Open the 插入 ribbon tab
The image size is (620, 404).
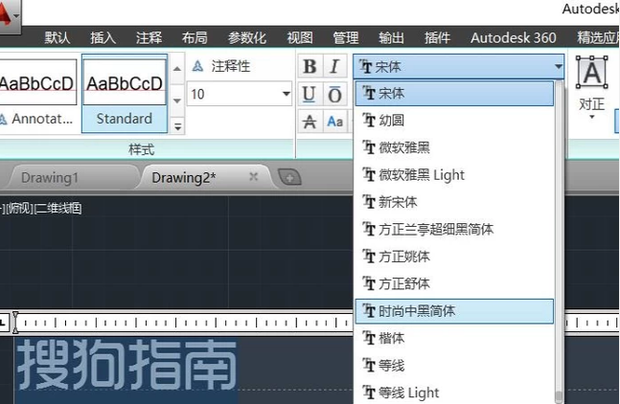pos(103,38)
